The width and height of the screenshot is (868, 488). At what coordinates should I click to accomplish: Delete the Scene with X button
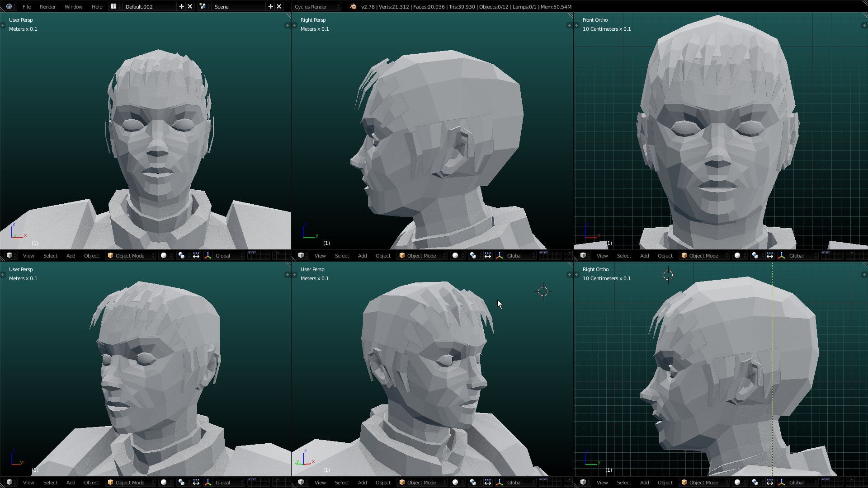(279, 7)
